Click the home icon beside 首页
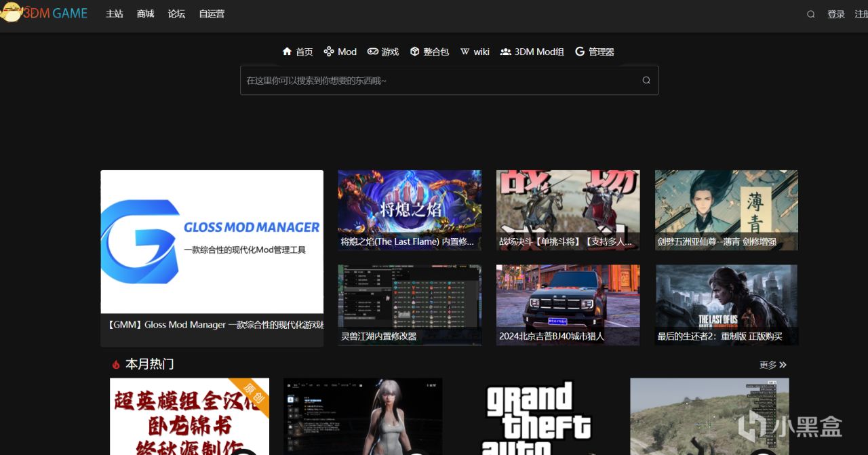The image size is (868, 455). [287, 52]
